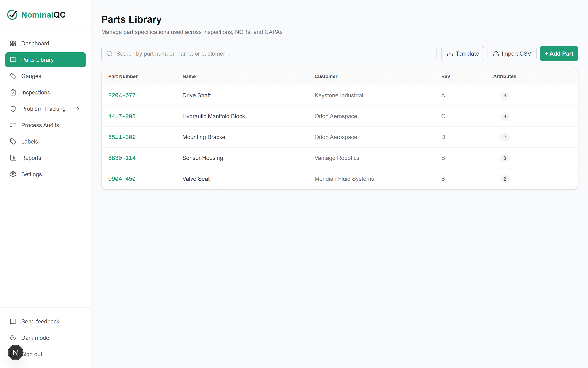Click the attribute count badge for Mounting Bracket
588x368 pixels.
[505, 137]
